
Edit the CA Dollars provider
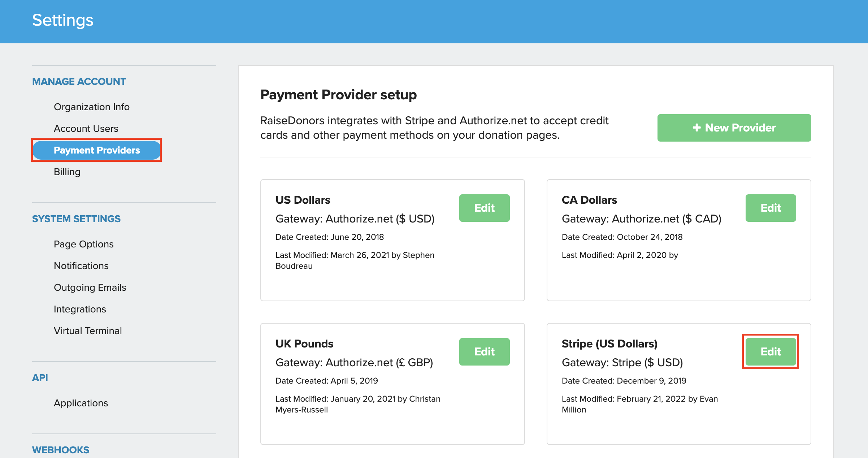tap(771, 208)
